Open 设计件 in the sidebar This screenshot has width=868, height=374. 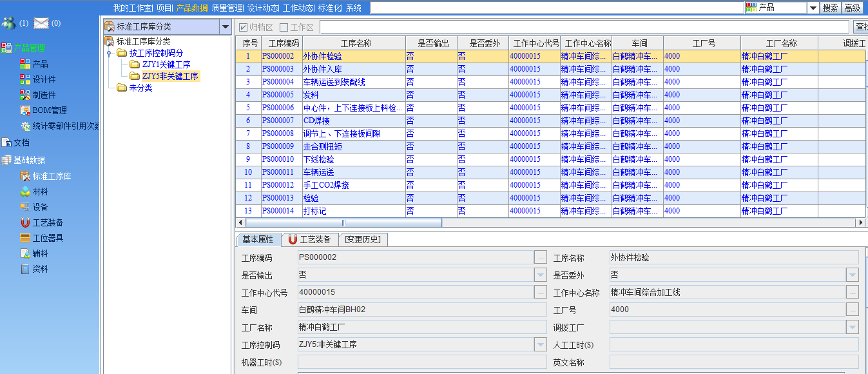click(x=44, y=79)
